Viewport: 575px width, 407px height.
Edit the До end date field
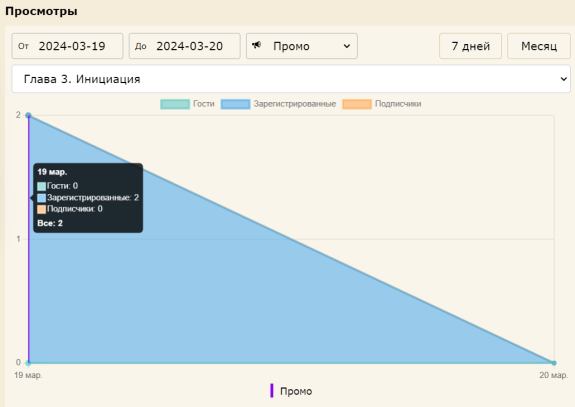pos(184,46)
